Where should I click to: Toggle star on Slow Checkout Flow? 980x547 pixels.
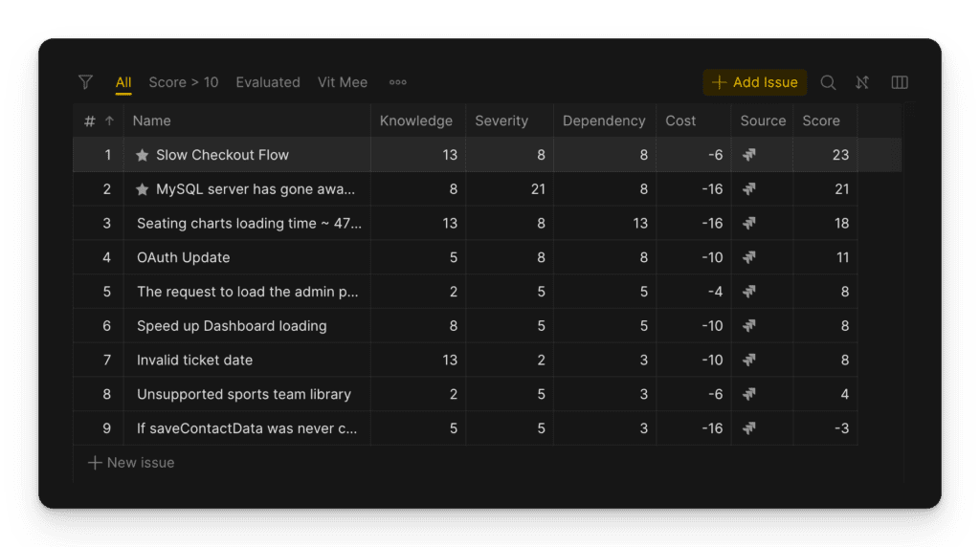point(143,155)
